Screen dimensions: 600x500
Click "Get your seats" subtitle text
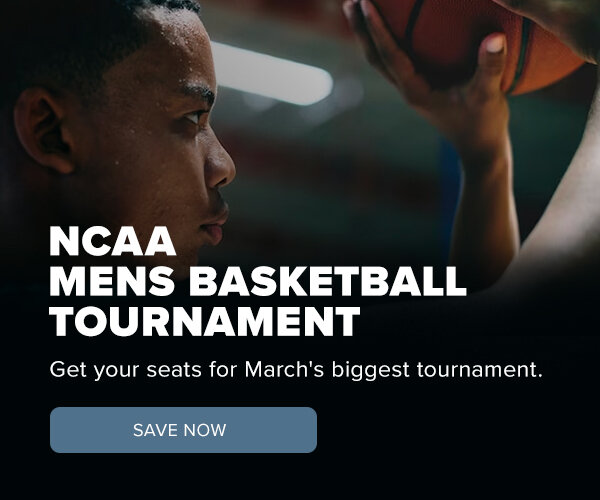(119, 370)
